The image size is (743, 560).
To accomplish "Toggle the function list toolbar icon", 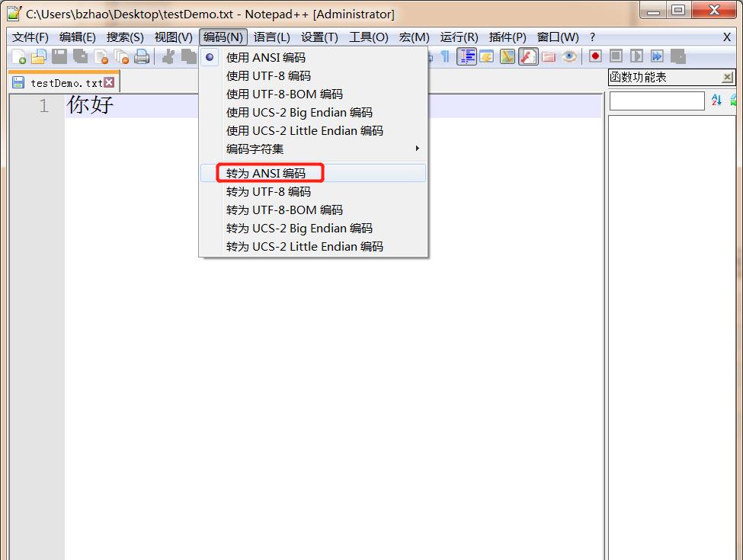I will tap(528, 57).
